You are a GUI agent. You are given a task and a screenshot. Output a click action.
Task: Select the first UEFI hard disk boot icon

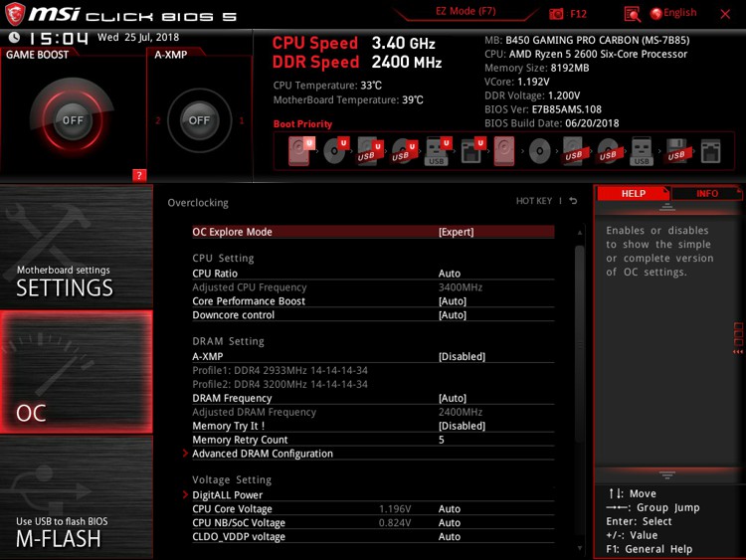coord(300,151)
